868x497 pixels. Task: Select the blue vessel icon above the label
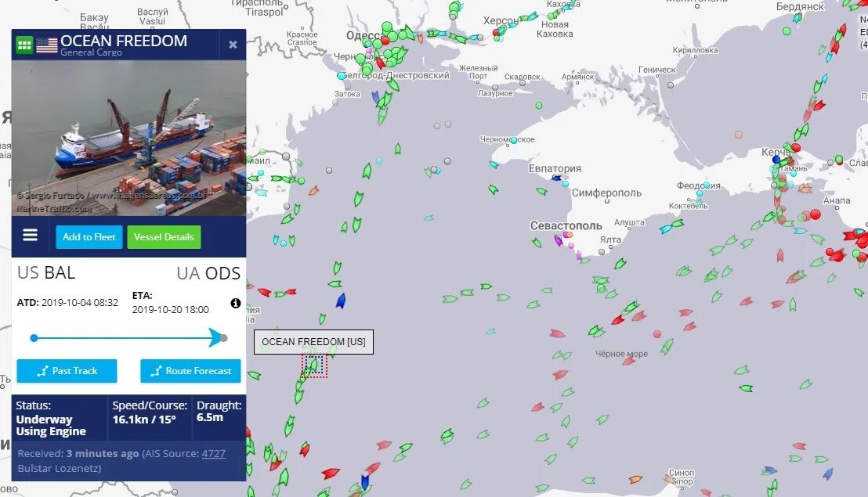coord(341,301)
